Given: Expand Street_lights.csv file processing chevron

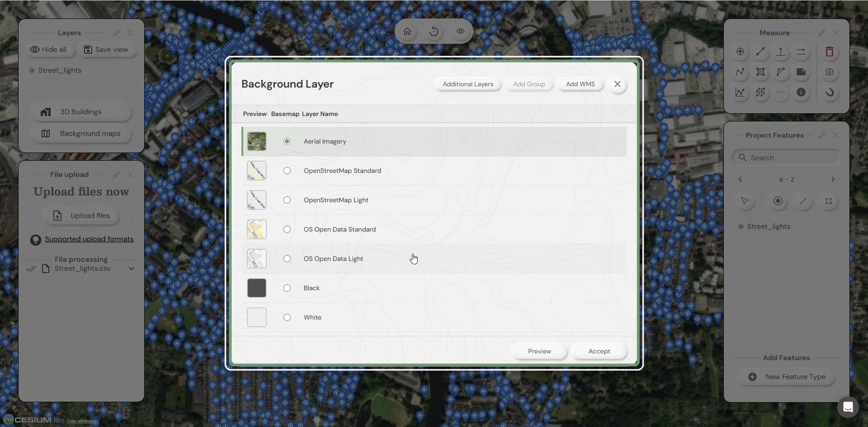Looking at the screenshot, I should click(131, 269).
